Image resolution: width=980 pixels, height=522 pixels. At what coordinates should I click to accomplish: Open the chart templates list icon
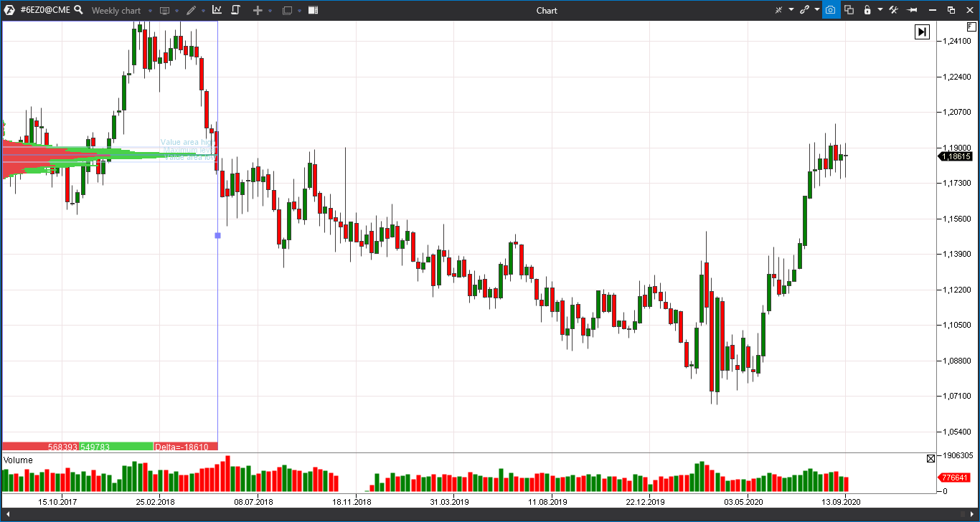(x=164, y=11)
